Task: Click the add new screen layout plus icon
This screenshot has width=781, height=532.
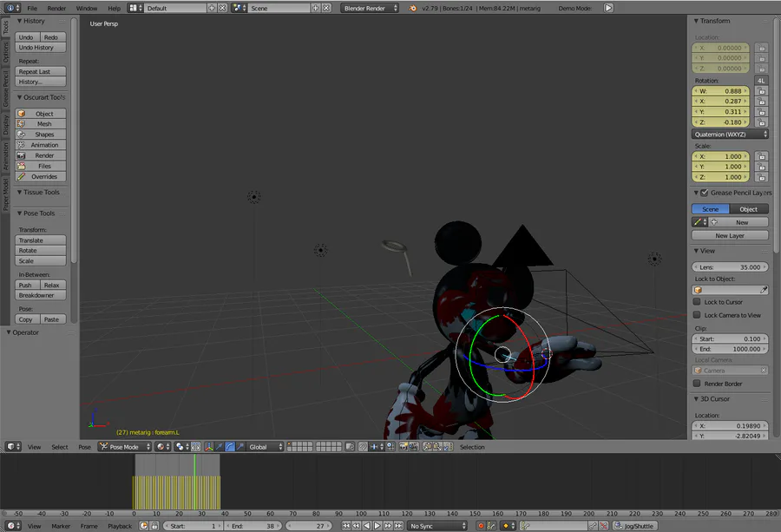Action: click(x=213, y=8)
